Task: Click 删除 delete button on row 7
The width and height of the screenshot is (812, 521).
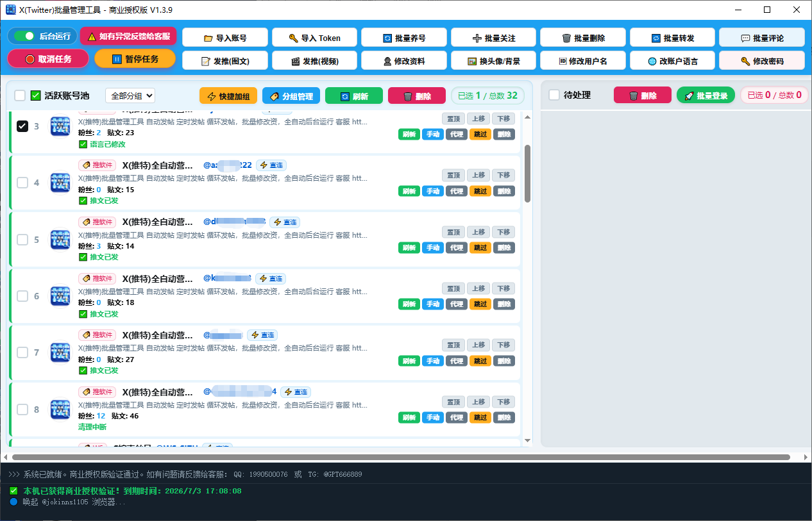Action: pos(504,361)
